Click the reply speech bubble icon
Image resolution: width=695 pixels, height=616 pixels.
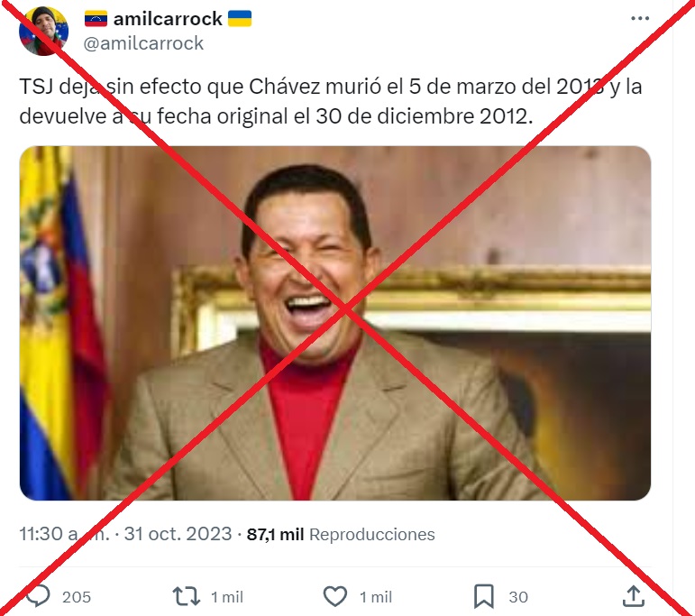point(38,595)
